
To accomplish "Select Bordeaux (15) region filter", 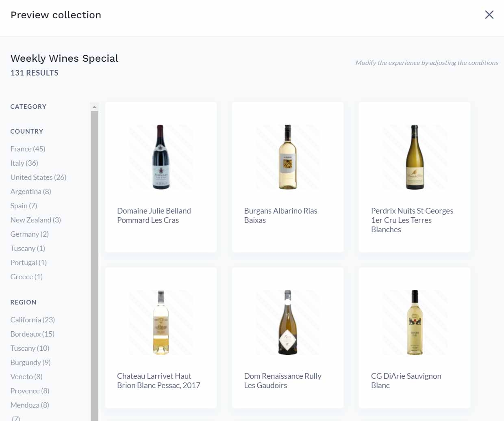I will click(x=33, y=334).
